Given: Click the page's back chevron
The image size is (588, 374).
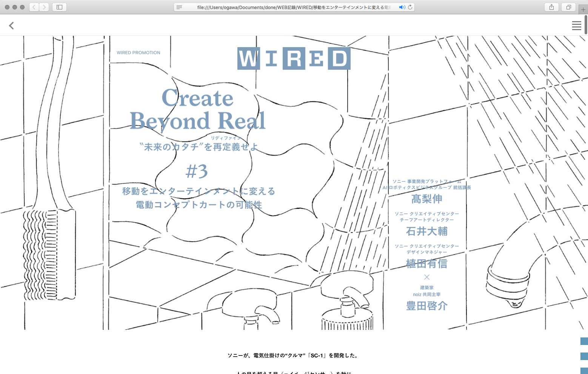Looking at the screenshot, I should coord(11,26).
